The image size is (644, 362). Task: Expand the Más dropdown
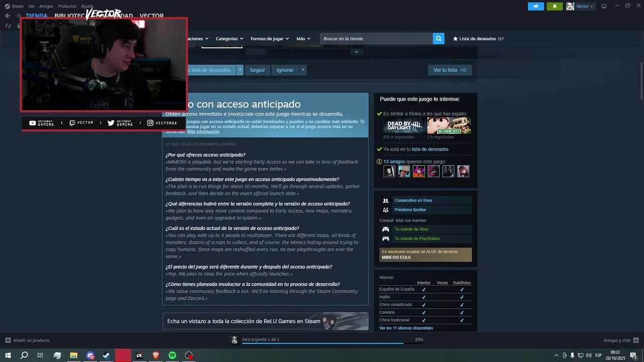tap(303, 39)
